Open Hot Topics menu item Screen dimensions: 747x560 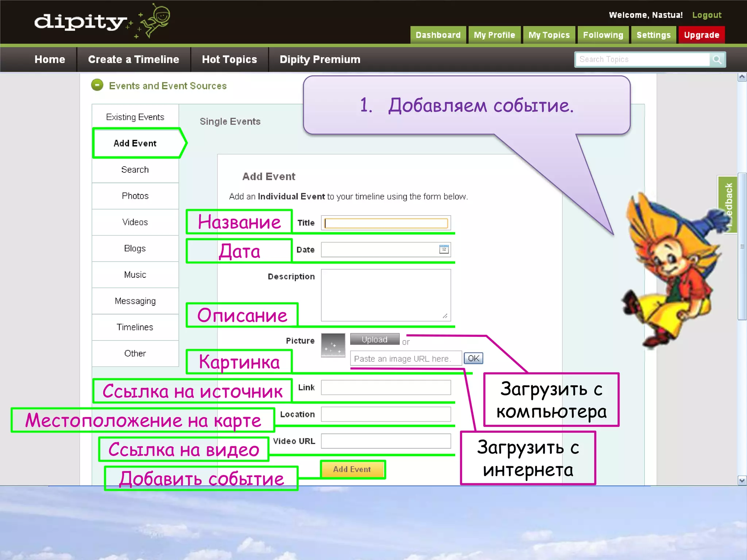pos(229,59)
